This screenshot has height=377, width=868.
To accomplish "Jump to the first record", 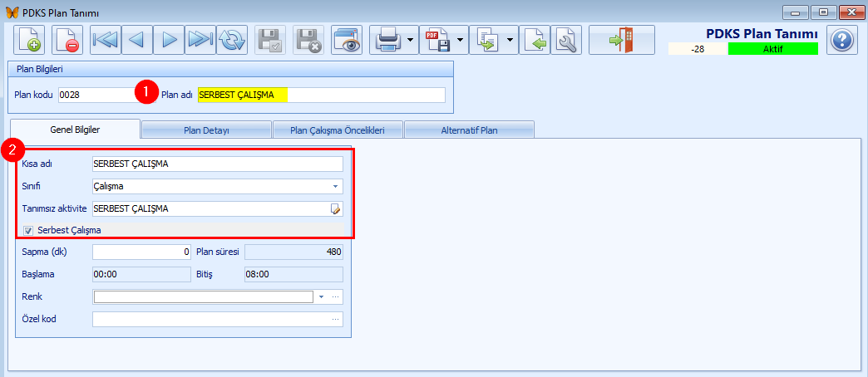I will click(x=106, y=40).
